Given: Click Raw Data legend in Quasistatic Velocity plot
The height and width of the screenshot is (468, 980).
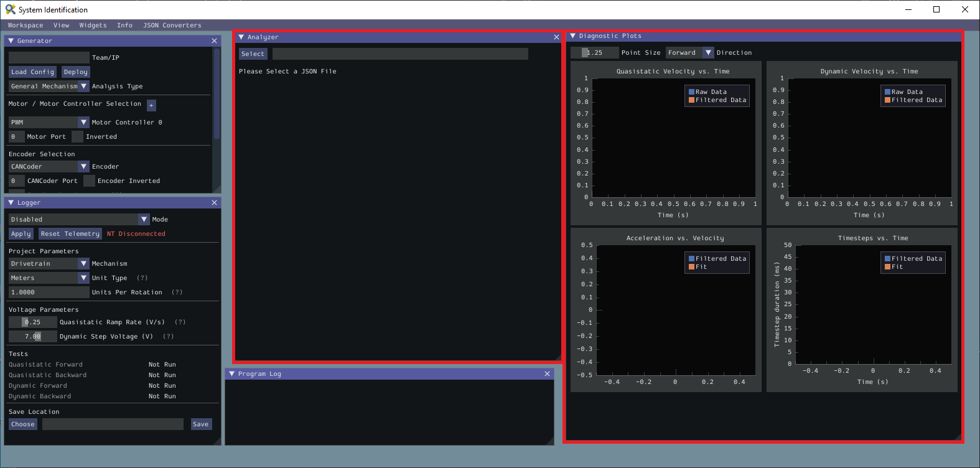Looking at the screenshot, I should pyautogui.click(x=708, y=92).
